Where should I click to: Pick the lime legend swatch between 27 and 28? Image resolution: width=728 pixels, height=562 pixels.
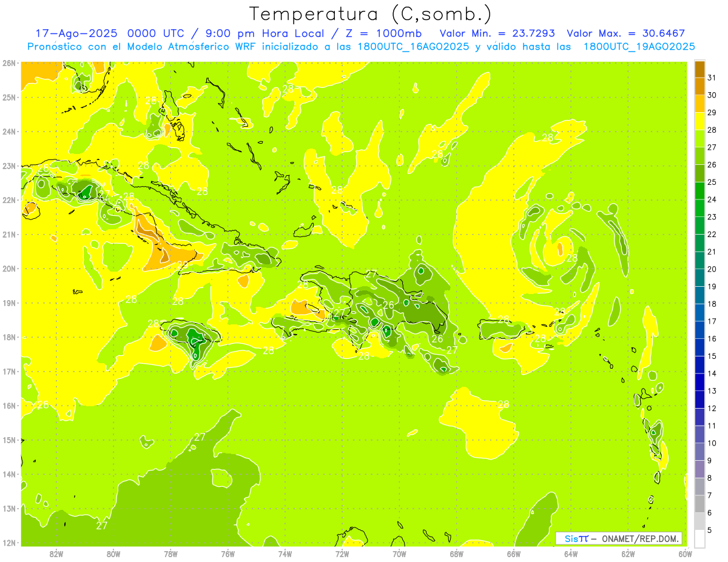[699, 138]
